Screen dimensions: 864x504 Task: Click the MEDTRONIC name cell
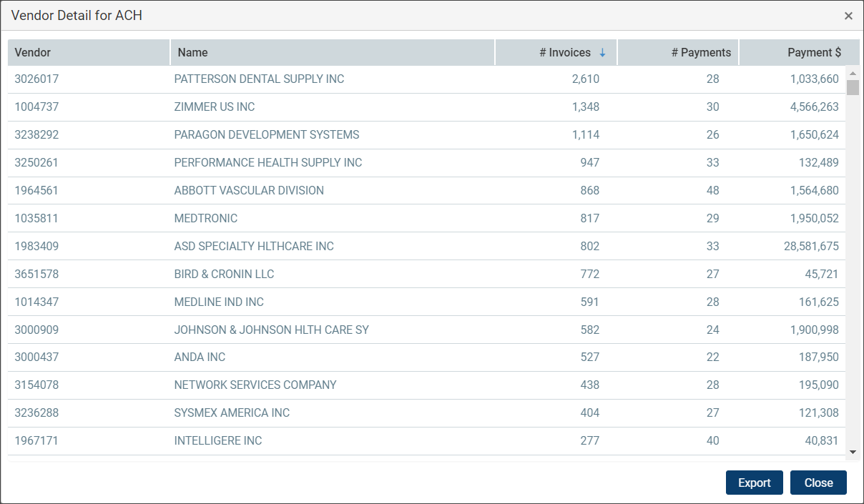pos(206,218)
